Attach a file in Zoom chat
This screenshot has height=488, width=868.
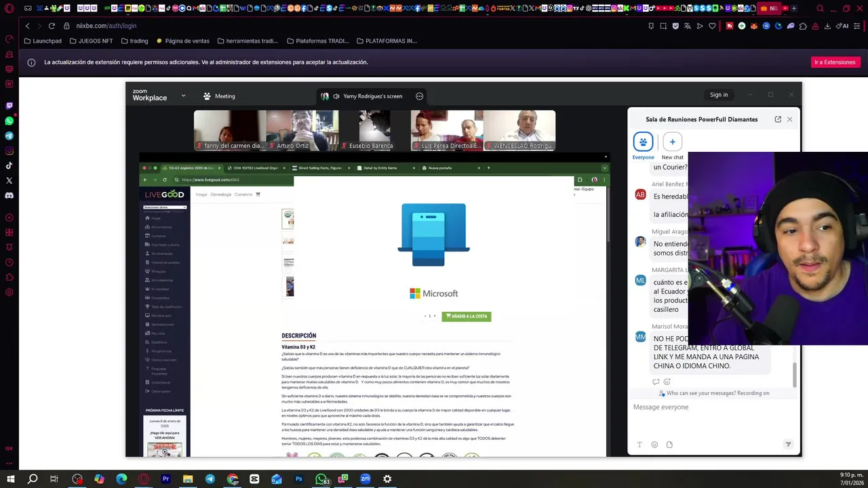tap(669, 445)
